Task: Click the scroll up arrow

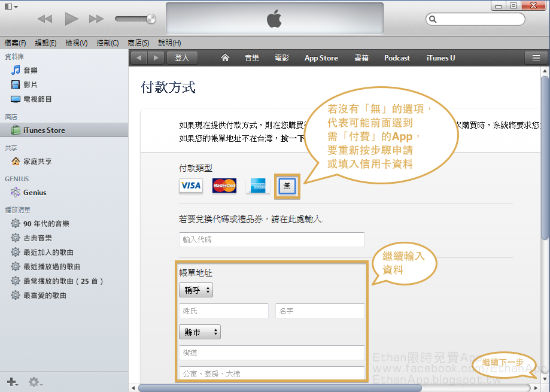Action: click(x=545, y=71)
